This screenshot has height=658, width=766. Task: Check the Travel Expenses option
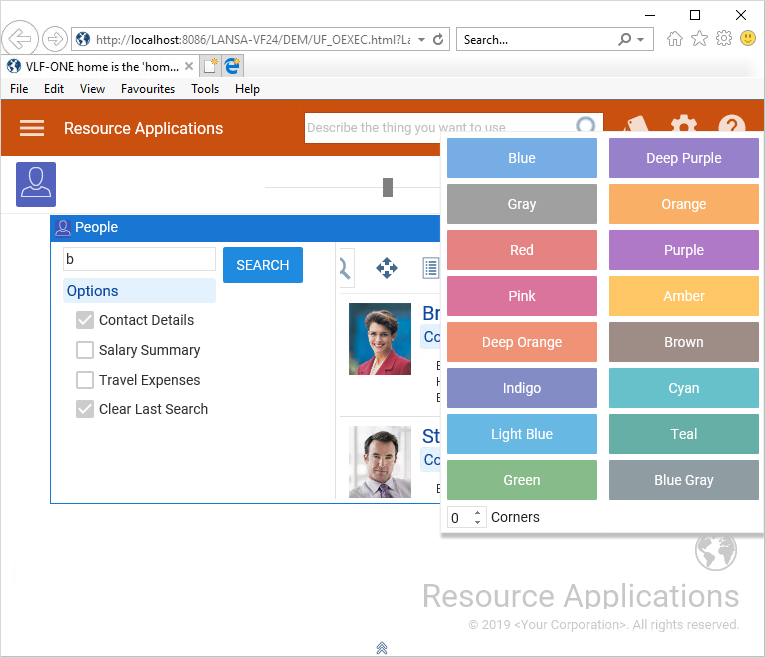pyautogui.click(x=85, y=380)
